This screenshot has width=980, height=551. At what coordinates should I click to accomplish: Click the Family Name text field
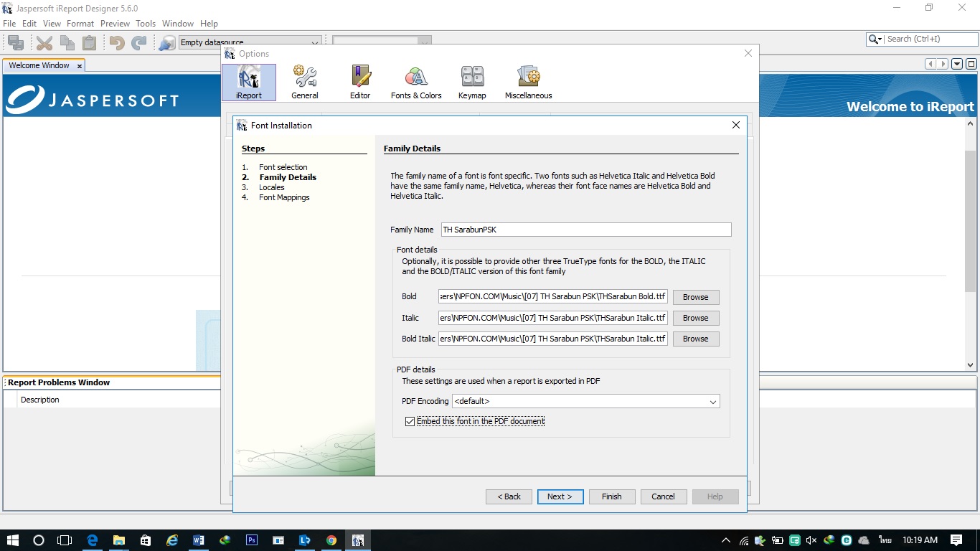[x=586, y=230]
